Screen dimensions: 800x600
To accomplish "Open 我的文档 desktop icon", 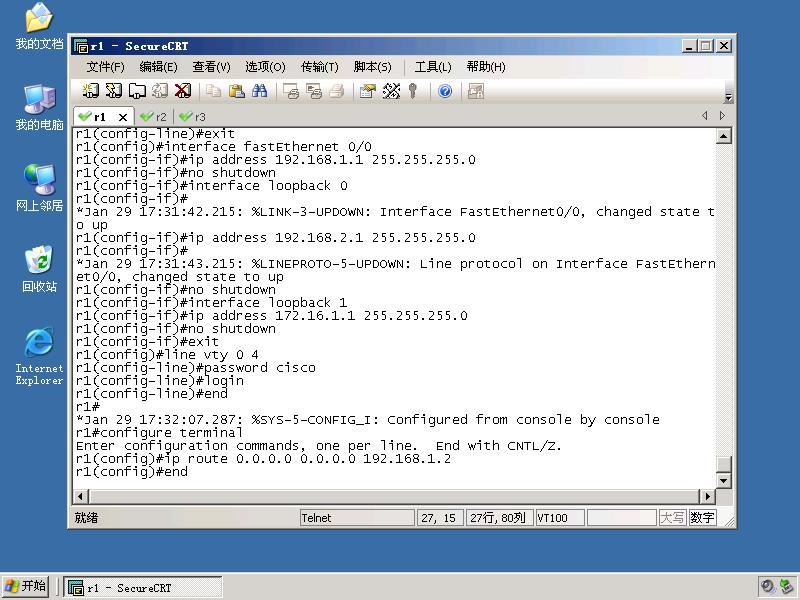I will [39, 27].
